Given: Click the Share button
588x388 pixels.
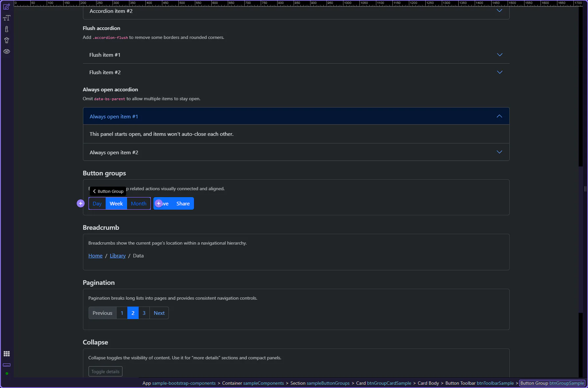Looking at the screenshot, I should point(183,204).
